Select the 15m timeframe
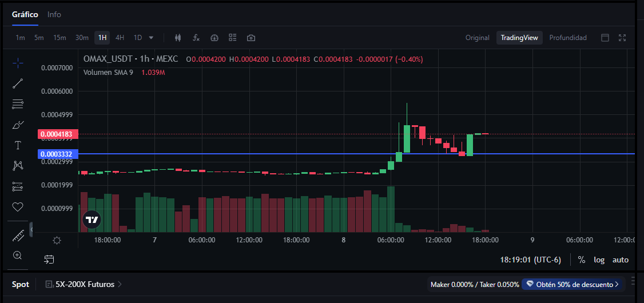Screen dimensions: 644x303 click(59, 38)
